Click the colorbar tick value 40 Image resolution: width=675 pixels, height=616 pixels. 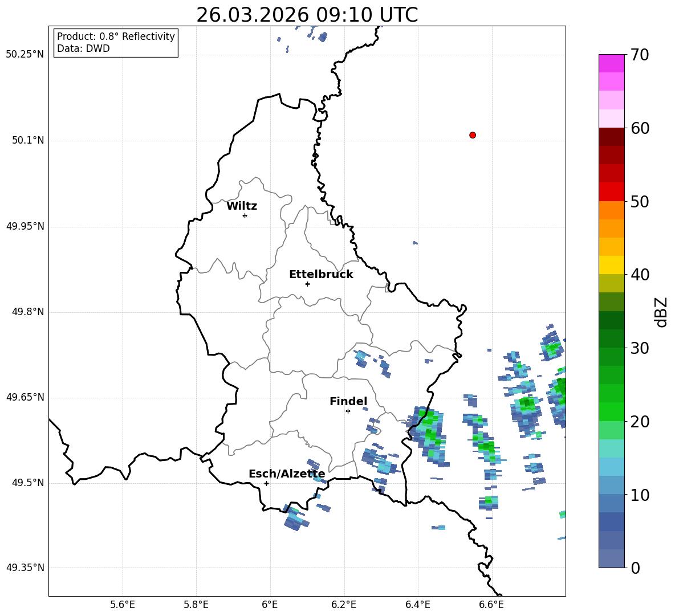pyautogui.click(x=640, y=275)
